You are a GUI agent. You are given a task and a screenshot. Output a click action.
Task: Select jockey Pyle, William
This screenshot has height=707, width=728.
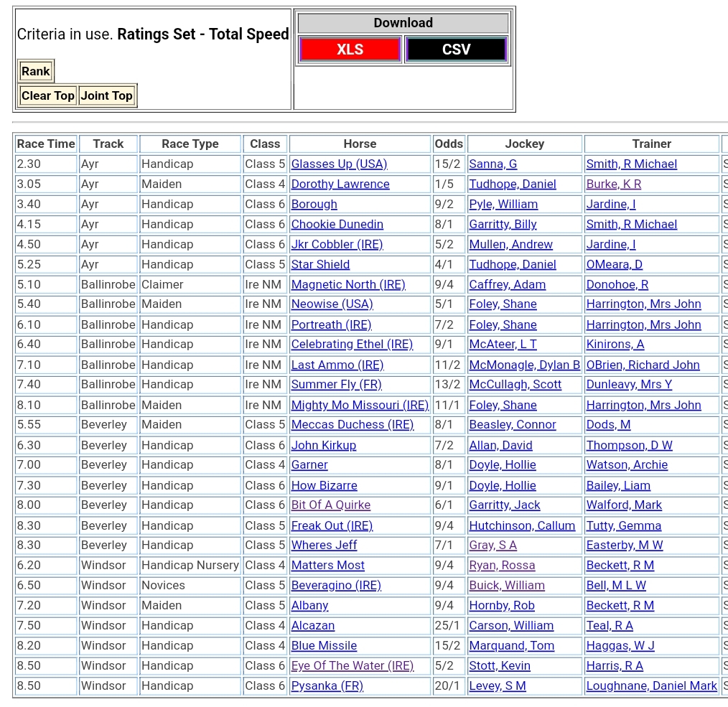tap(503, 205)
